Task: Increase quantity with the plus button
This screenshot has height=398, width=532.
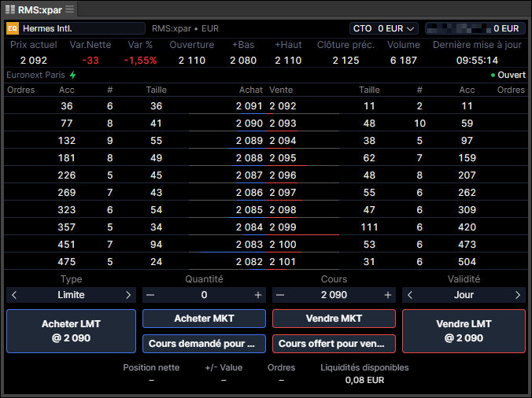Action: point(257,295)
